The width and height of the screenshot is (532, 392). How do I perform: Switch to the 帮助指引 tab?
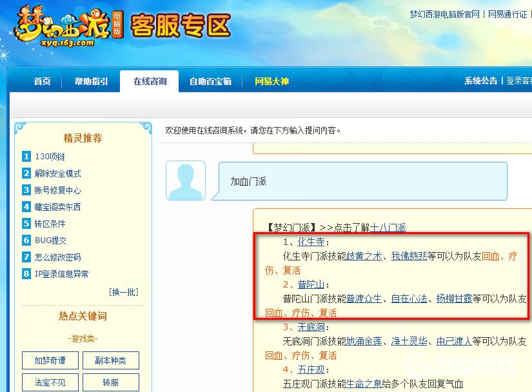coord(91,81)
